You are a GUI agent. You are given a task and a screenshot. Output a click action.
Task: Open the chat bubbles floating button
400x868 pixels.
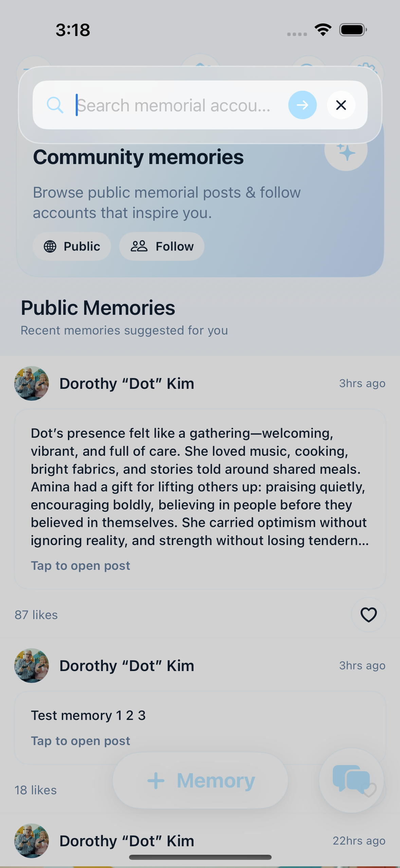coord(351,780)
